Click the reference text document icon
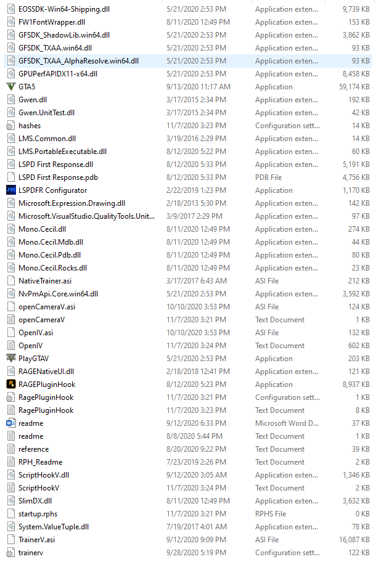The width and height of the screenshot is (392, 562). pyautogui.click(x=11, y=449)
